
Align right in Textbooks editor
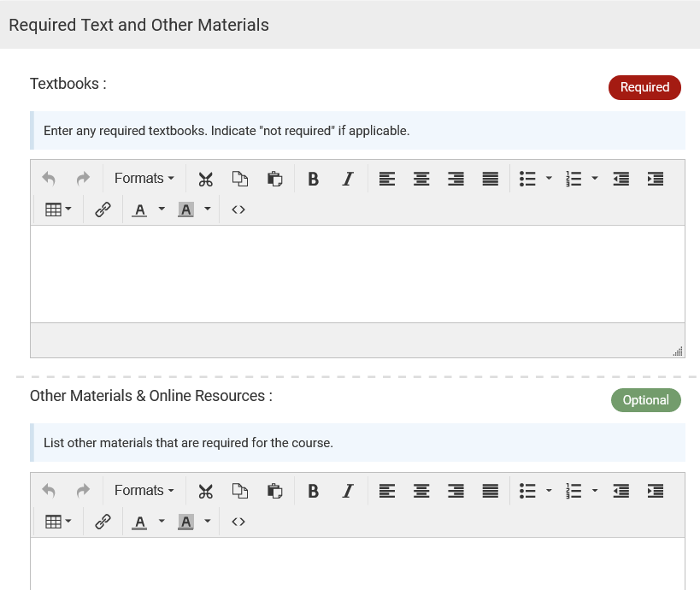coord(456,179)
